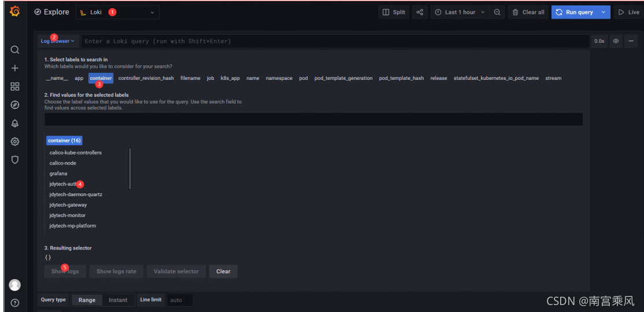Viewport: 644px width, 312px height.
Task: Choose jdytech-monitor value
Action: point(68,215)
